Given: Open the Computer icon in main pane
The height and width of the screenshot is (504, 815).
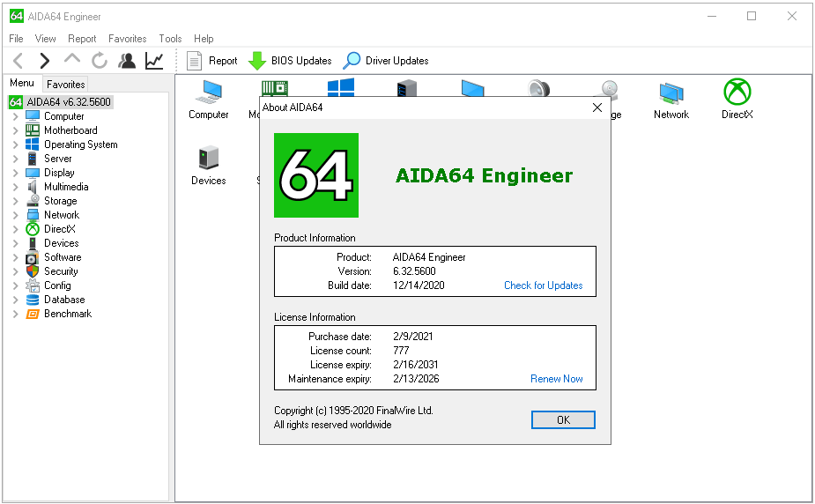Looking at the screenshot, I should pos(209,100).
